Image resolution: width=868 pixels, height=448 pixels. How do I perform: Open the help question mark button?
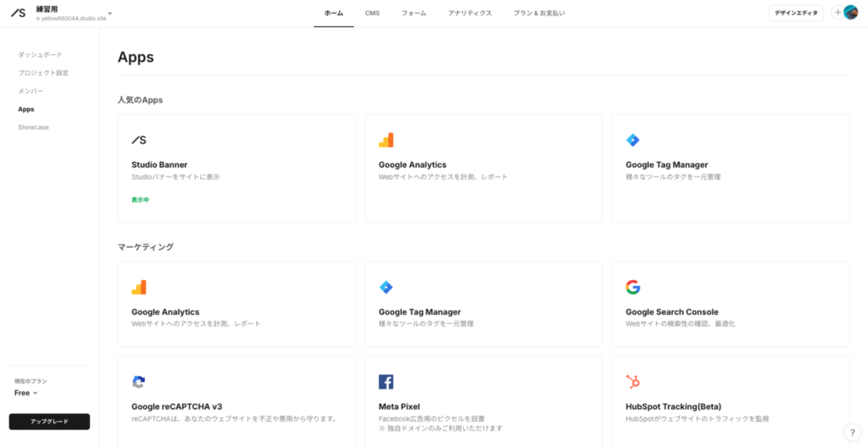853,433
